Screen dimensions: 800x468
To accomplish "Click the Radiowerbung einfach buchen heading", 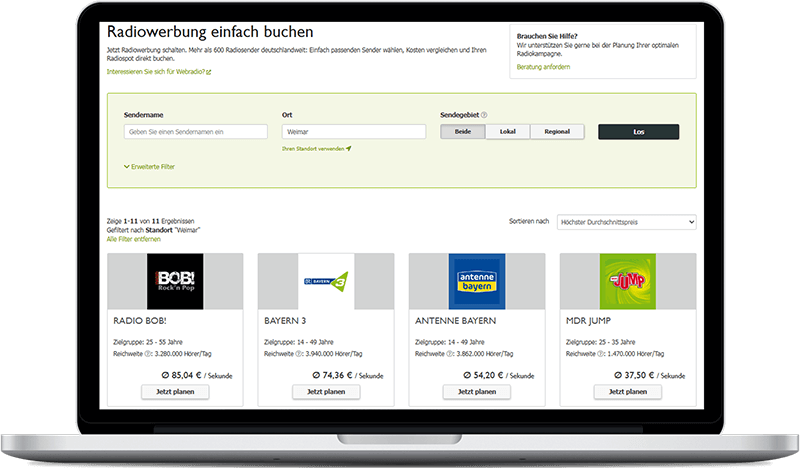I will (210, 32).
